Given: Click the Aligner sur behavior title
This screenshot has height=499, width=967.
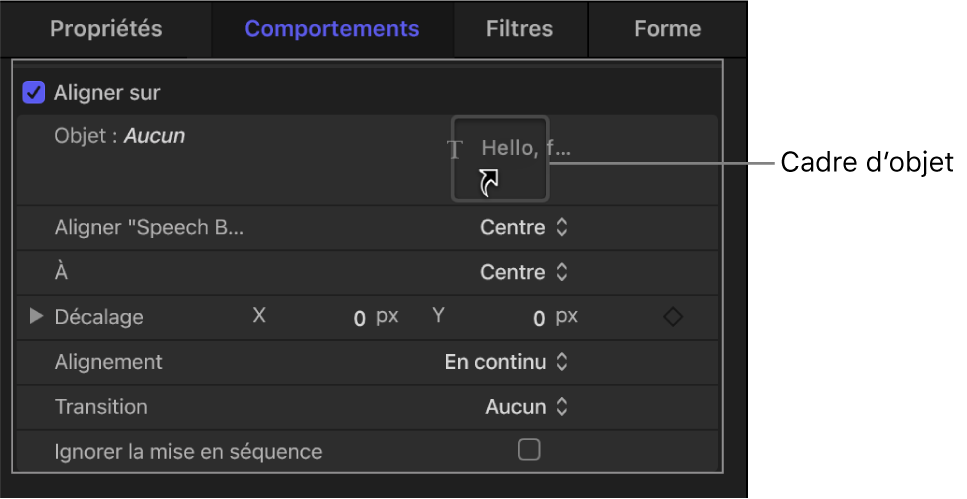Looking at the screenshot, I should pyautogui.click(x=107, y=93).
